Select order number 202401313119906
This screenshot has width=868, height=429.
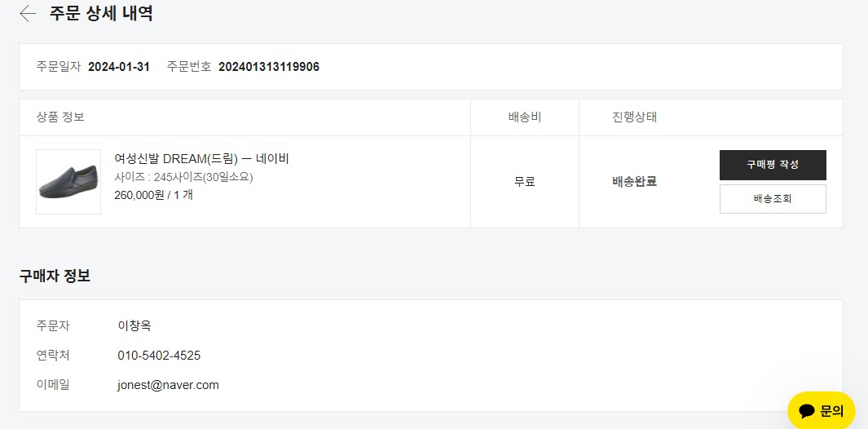point(269,67)
